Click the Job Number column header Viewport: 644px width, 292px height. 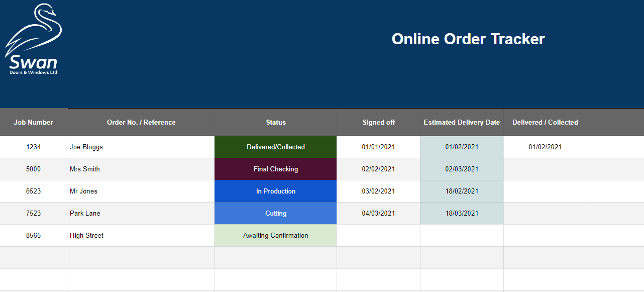pos(34,122)
